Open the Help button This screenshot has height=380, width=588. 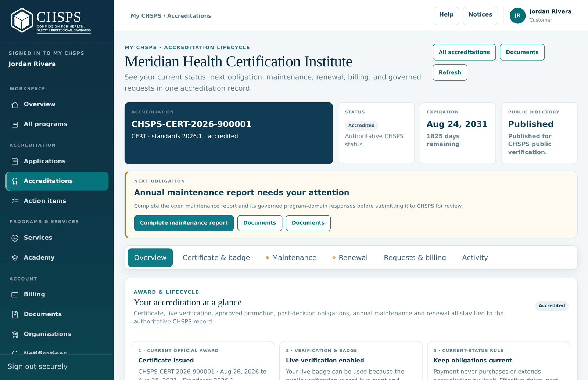[446, 16]
